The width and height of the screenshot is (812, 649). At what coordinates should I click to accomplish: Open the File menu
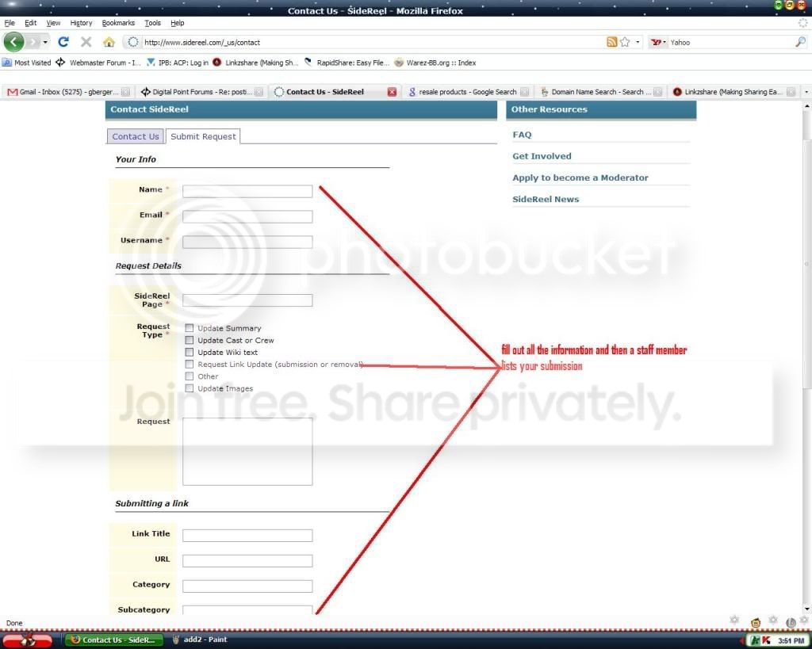10,23
